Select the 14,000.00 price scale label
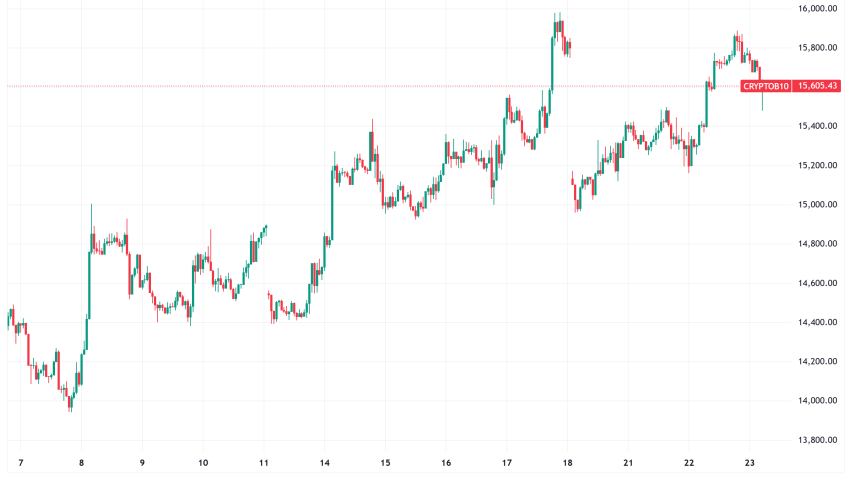 (817, 401)
